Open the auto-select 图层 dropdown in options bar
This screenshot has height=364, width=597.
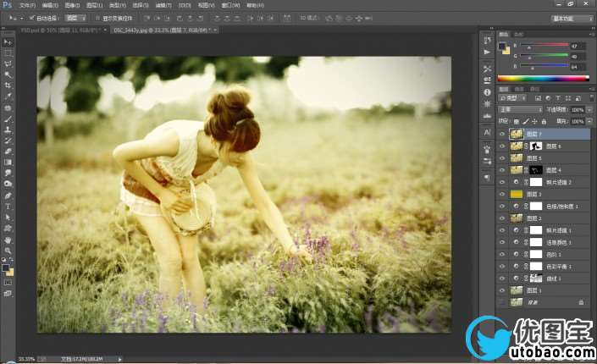(x=75, y=18)
